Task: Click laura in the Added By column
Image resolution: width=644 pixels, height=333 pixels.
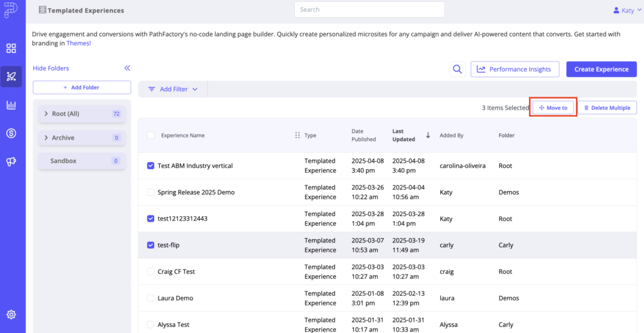Action: click(447, 298)
